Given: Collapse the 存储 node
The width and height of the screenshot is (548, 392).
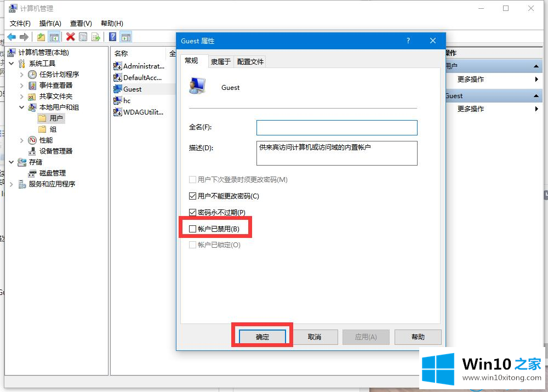Looking at the screenshot, I should [11, 162].
